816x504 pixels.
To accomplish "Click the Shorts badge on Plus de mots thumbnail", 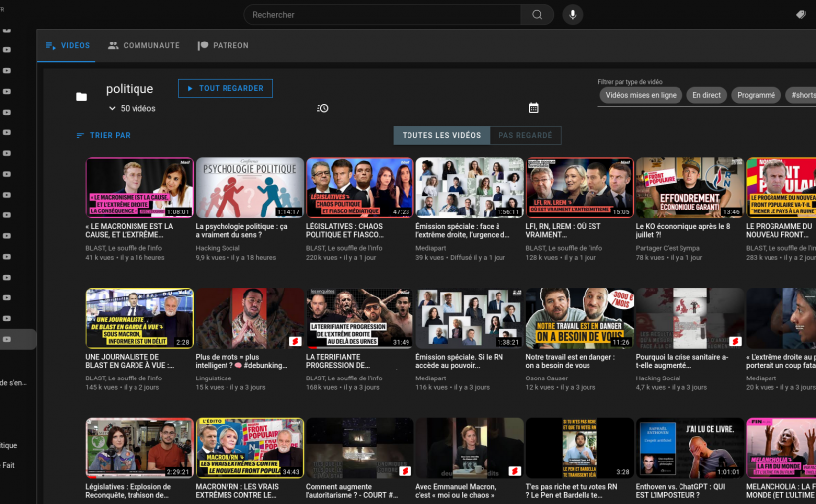I will 295,341.
